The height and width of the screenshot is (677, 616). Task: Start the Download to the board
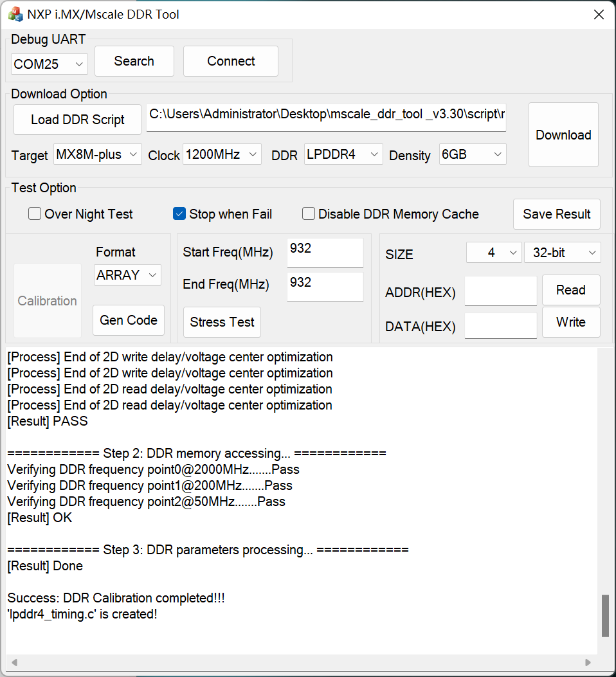(x=563, y=134)
